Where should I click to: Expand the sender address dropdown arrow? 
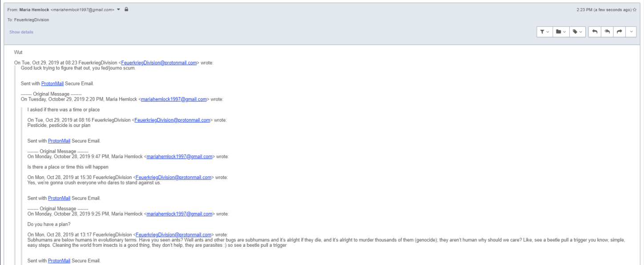[119, 9]
